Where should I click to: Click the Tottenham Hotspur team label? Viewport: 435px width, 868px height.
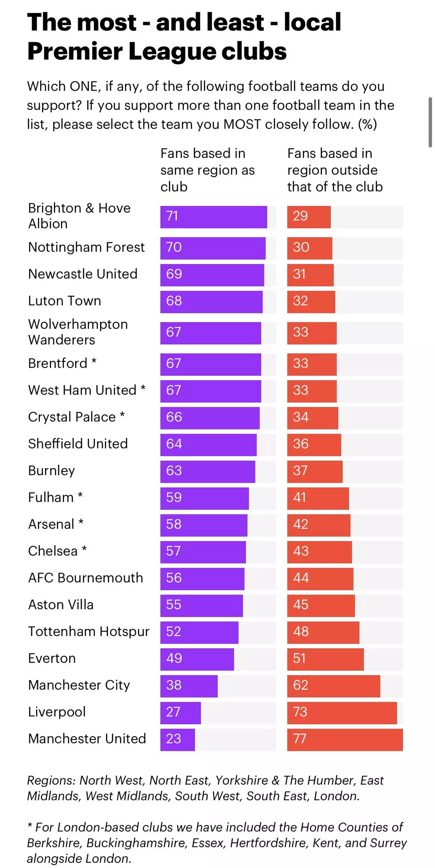89,632
